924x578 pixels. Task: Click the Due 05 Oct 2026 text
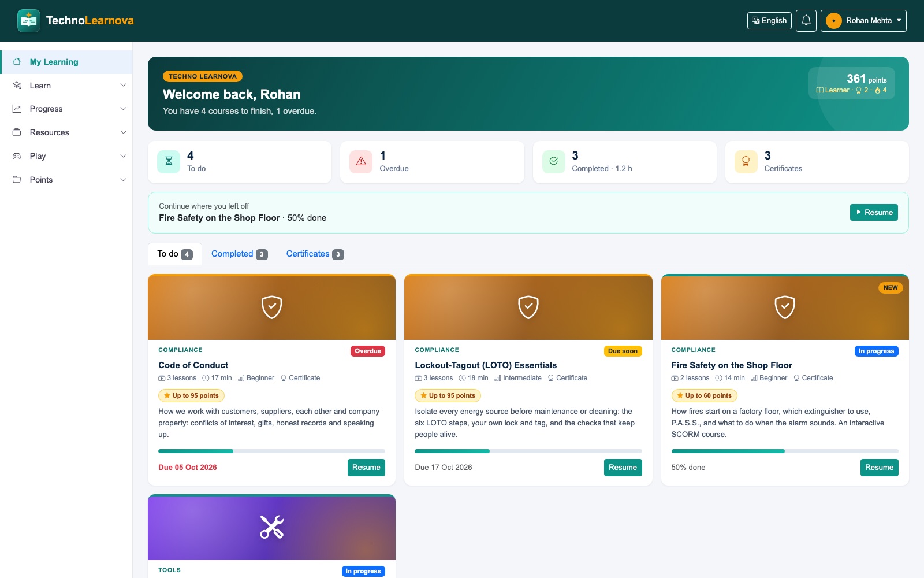[188, 468]
